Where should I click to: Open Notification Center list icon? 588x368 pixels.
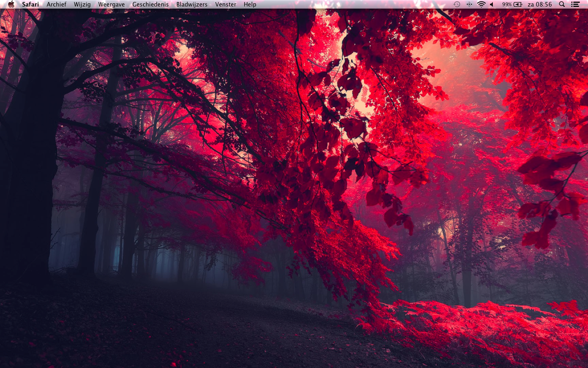[x=575, y=4]
